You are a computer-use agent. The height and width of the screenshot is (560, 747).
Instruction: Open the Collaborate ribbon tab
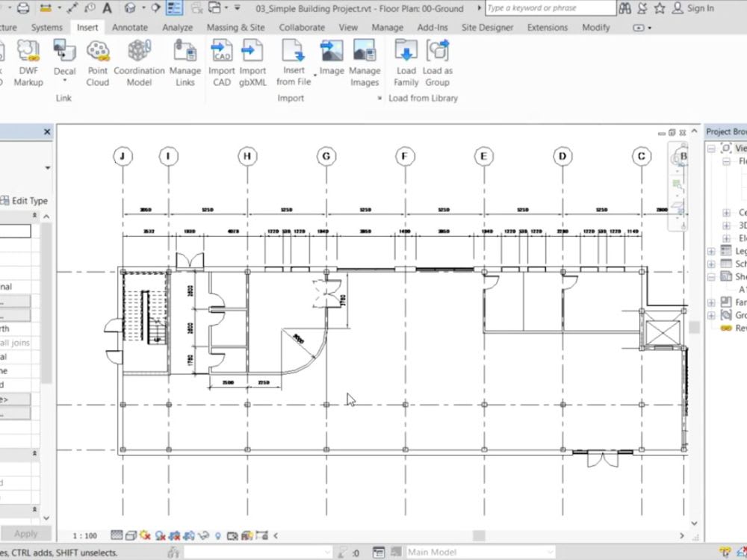(x=302, y=27)
